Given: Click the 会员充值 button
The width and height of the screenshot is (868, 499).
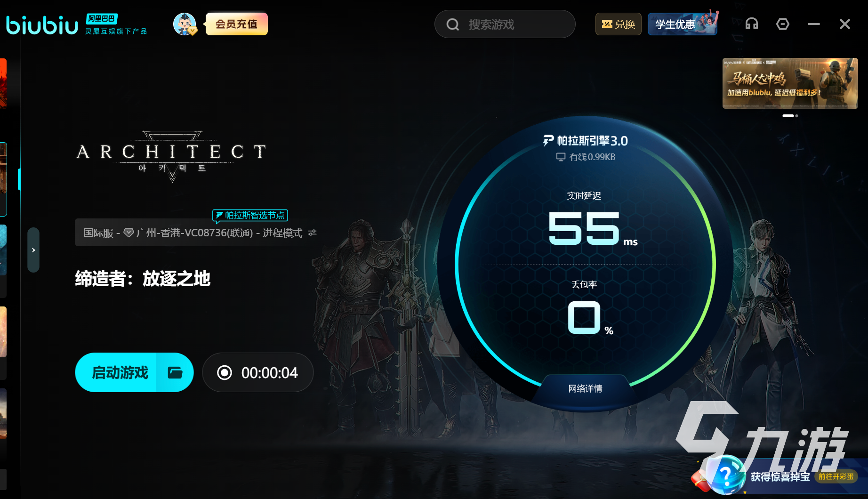Looking at the screenshot, I should click(236, 24).
